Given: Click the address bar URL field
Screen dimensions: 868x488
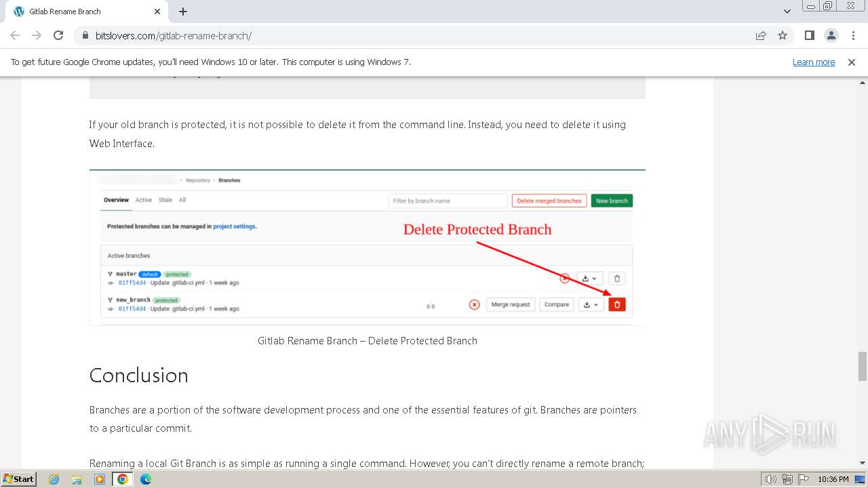Looking at the screenshot, I should coord(407,35).
